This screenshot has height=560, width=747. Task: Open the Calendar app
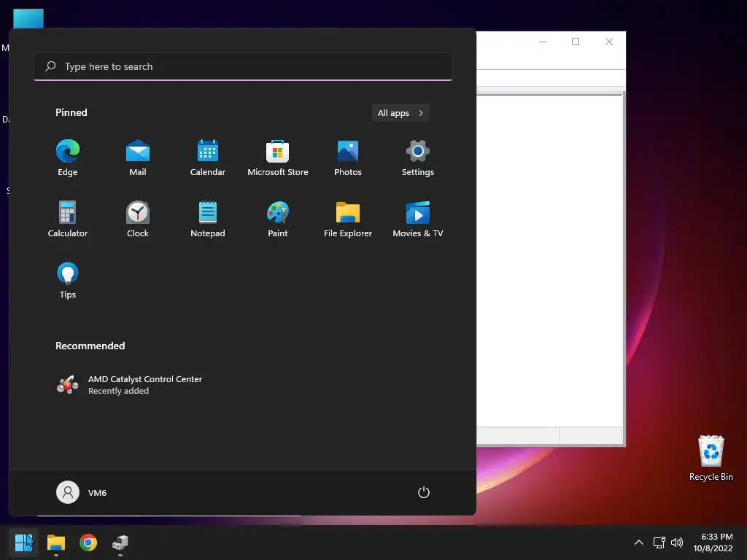coord(208,158)
